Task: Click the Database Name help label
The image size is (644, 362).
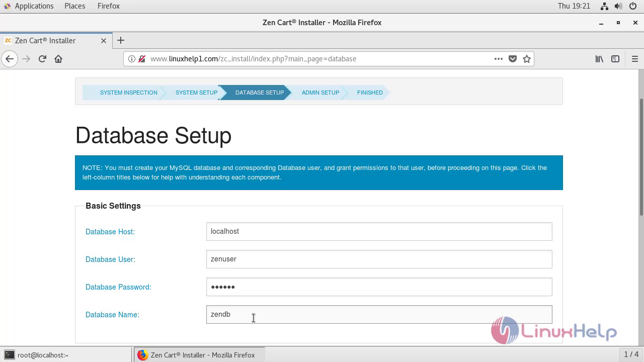Action: (112, 315)
